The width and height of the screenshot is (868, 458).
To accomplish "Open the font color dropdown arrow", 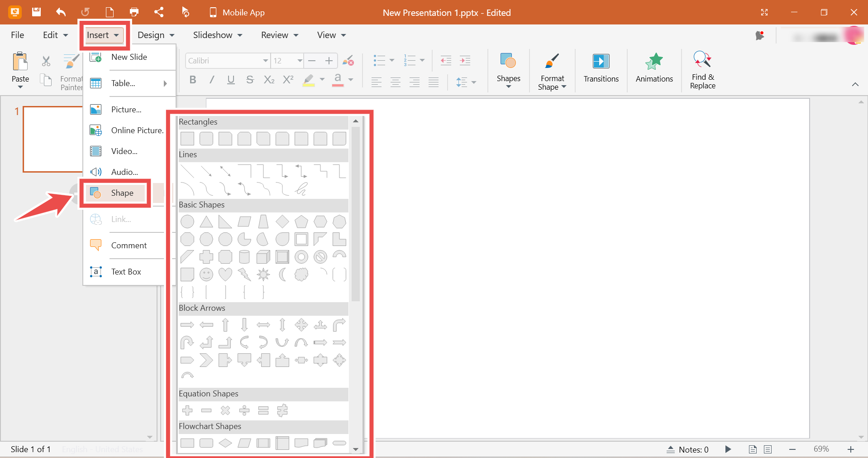I will (x=351, y=80).
